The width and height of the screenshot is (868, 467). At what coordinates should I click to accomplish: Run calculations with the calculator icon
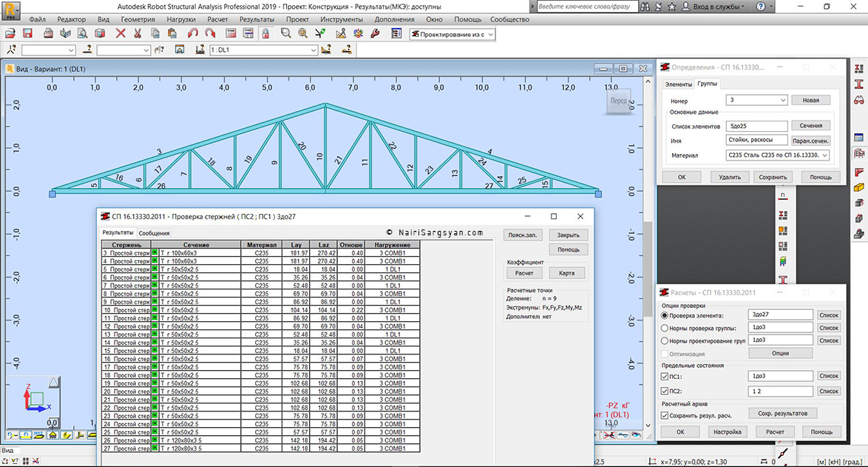(x=231, y=34)
